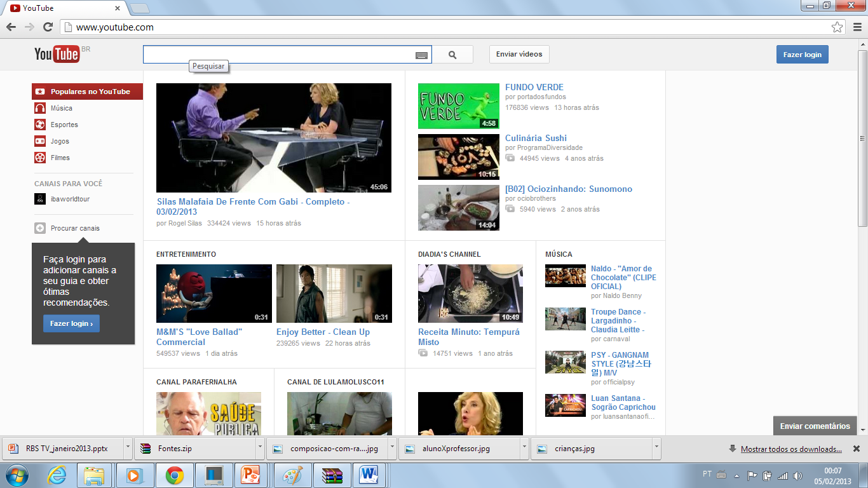Click the blue Fazer login button
Image resolution: width=868 pixels, height=488 pixels.
click(x=802, y=55)
